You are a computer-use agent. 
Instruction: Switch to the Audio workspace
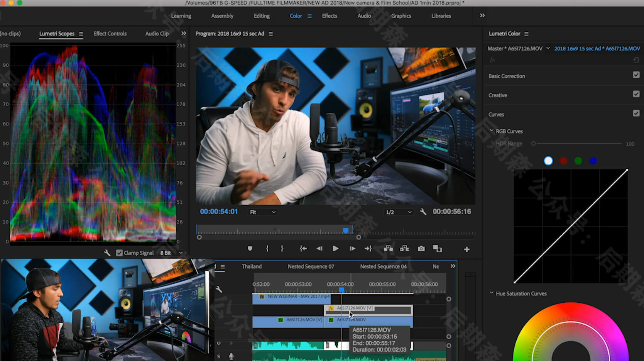coord(364,16)
